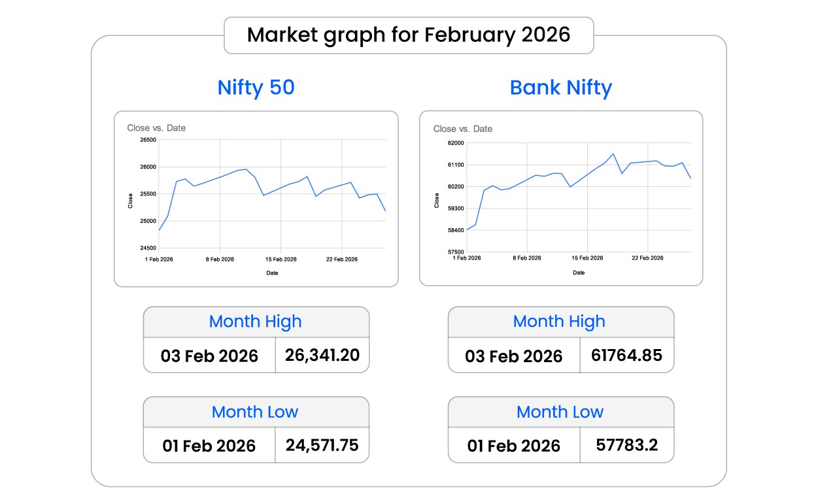Click "Close vs. Date" title in Nifty 50 chart
818x504 pixels.
[x=156, y=128]
